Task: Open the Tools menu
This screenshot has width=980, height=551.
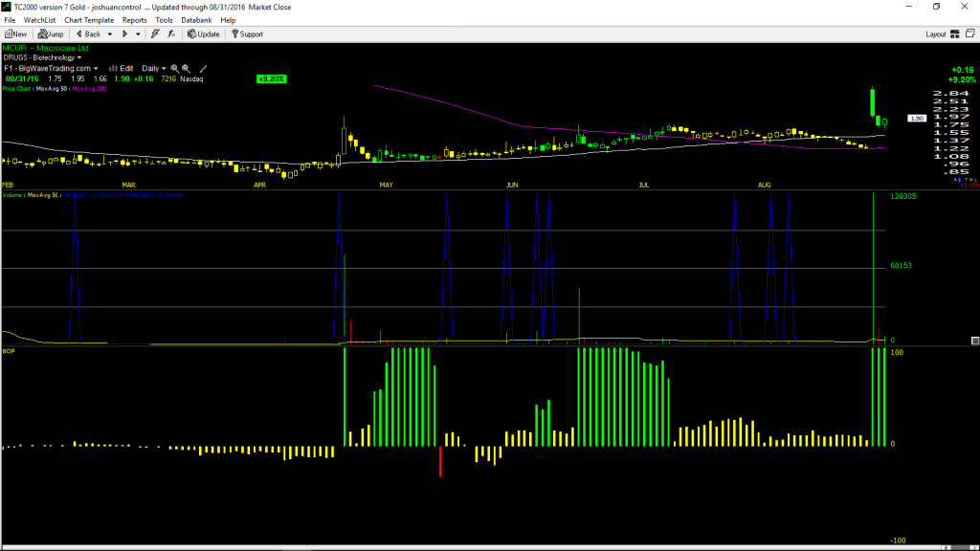Action: point(164,20)
